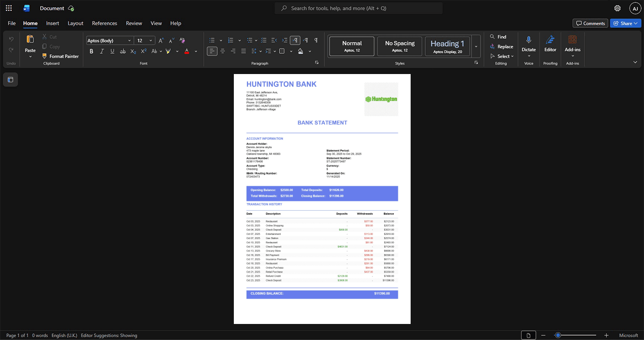644x340 pixels.
Task: Open font color dropdown arrow
Action: [x=196, y=51]
